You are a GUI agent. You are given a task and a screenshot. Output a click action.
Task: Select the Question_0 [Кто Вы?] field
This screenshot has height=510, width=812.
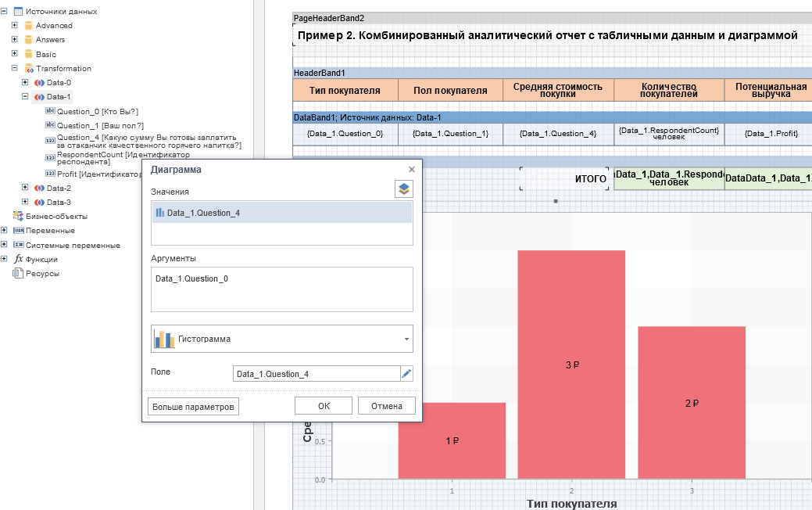click(x=98, y=112)
